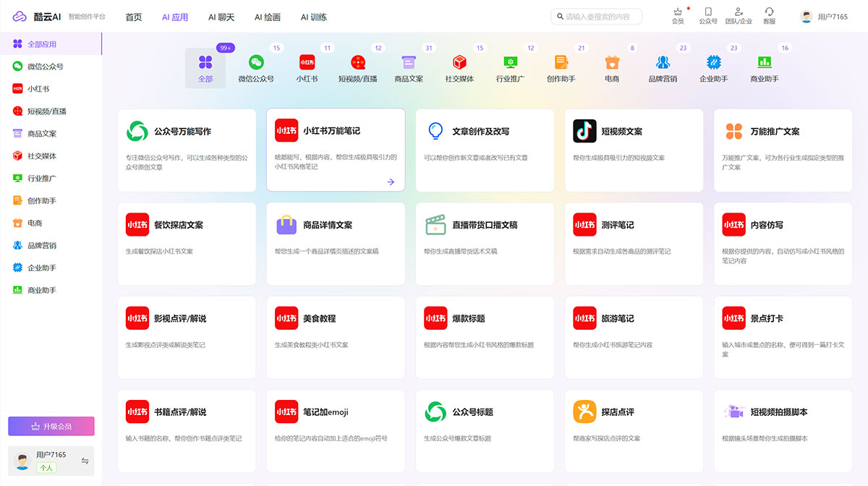Screen dimensions: 868x486
Task: Switch to the AI 绘画 tab
Action: point(268,17)
